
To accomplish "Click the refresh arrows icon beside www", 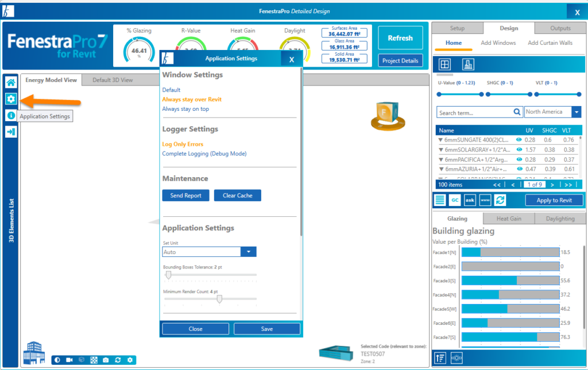I will coord(500,200).
